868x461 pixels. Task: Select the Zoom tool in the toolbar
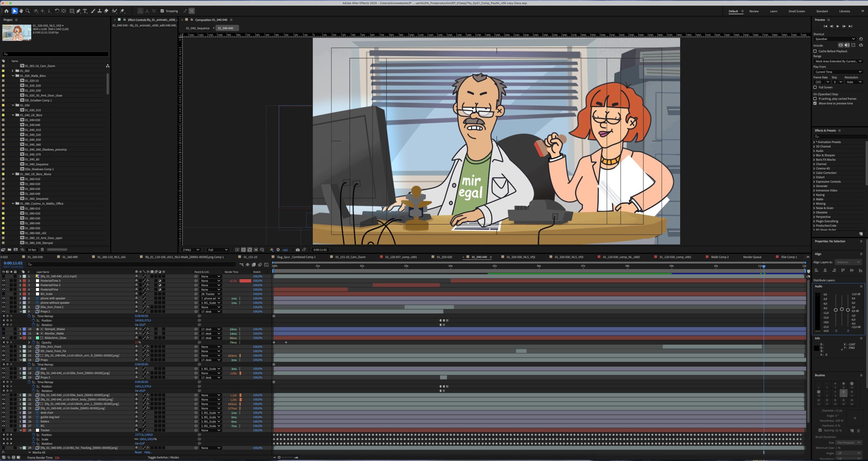[x=27, y=11]
